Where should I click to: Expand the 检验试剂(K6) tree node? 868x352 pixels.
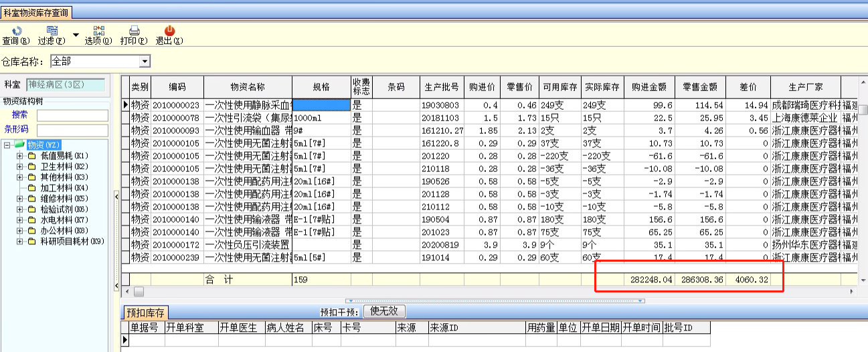point(19,209)
